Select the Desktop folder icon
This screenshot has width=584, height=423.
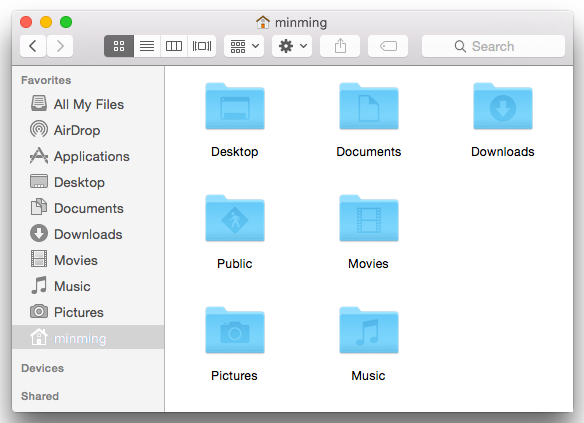[235, 106]
